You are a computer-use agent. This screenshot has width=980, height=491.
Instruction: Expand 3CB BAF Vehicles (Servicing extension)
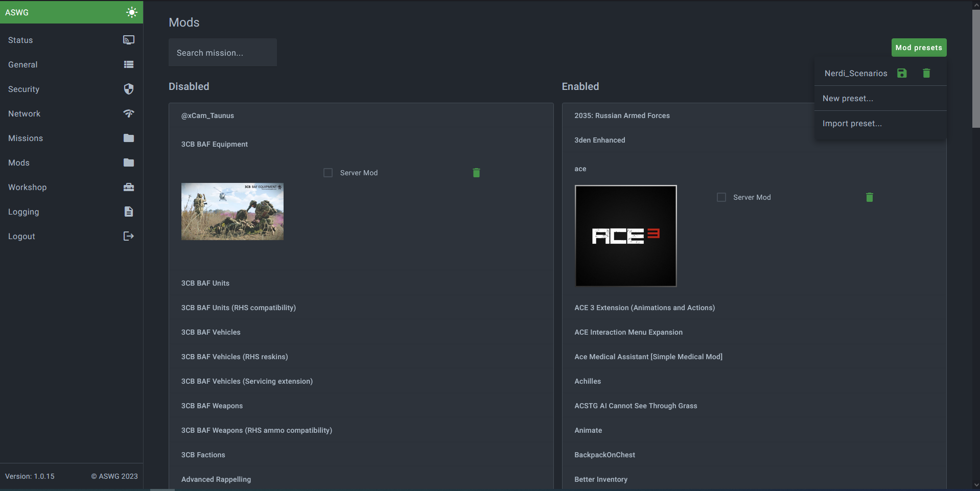[x=361, y=381]
